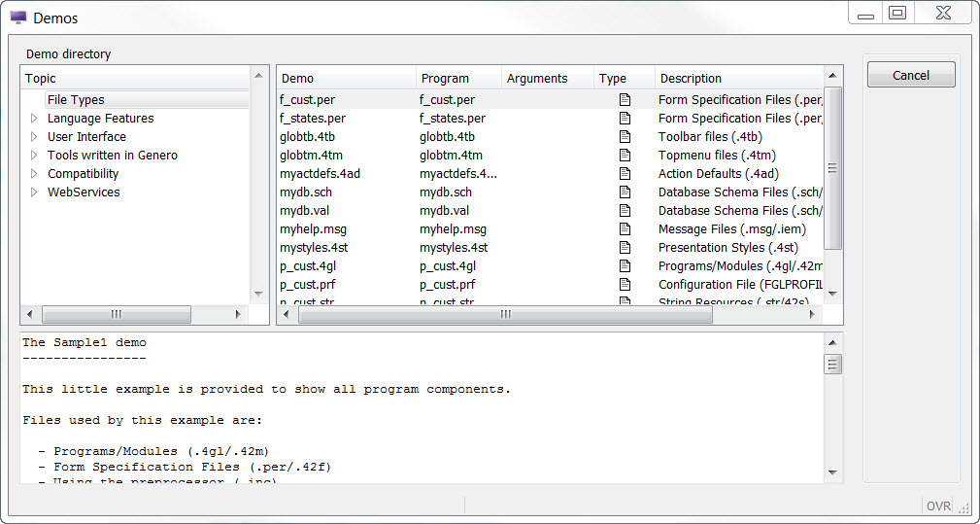Select the WebServices tree item
This screenshot has width=980, height=524.
[84, 192]
